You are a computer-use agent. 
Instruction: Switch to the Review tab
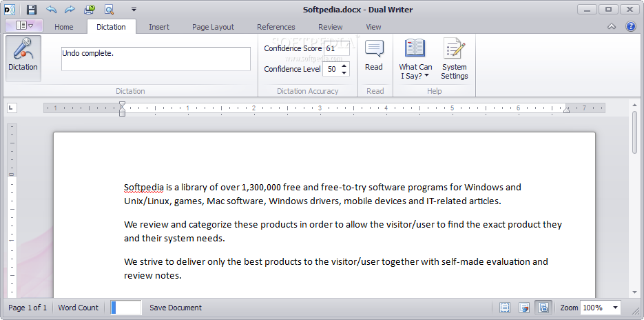pos(330,27)
